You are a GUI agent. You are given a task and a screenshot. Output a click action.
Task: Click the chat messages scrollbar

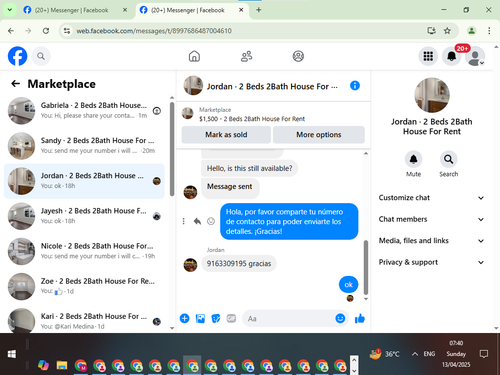click(366, 267)
